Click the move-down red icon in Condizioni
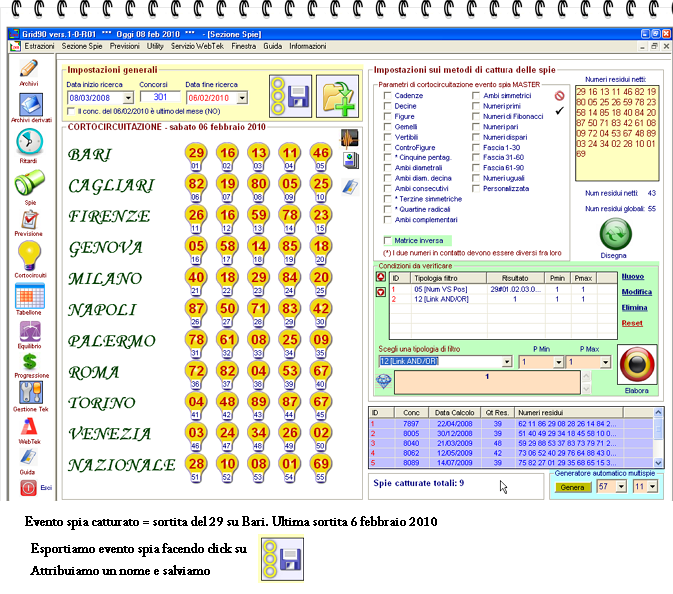 381,292
